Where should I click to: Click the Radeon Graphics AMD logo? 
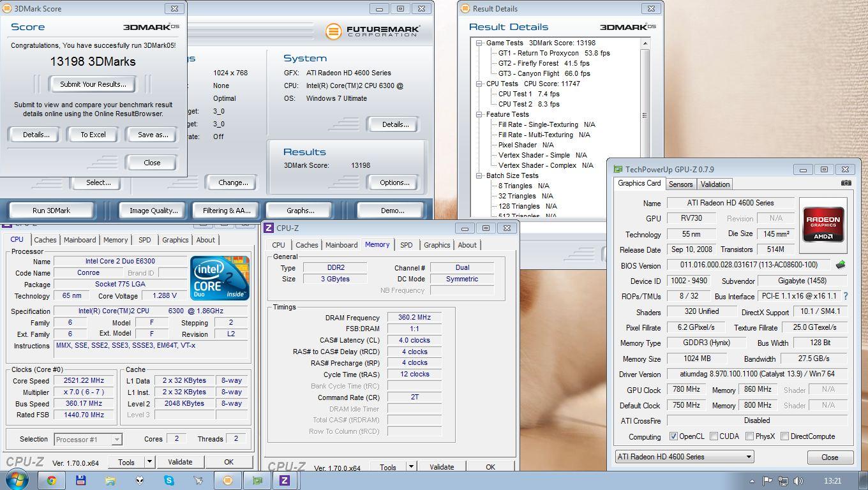pos(823,225)
